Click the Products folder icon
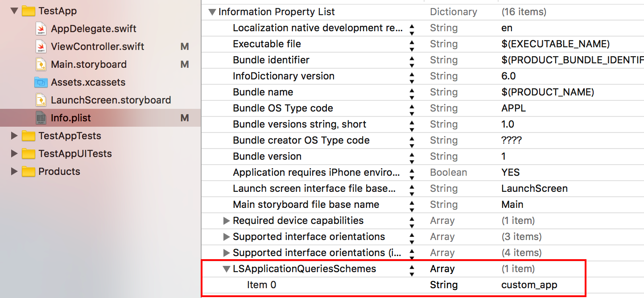 [x=29, y=172]
